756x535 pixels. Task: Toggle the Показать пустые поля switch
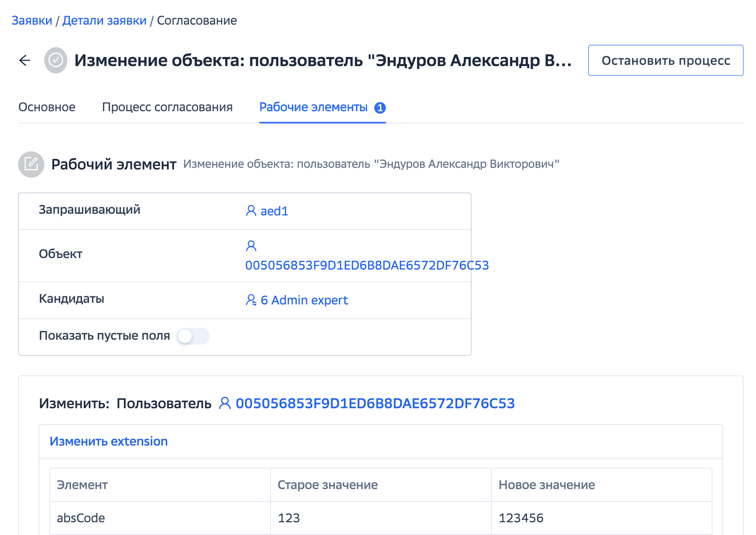coord(193,336)
